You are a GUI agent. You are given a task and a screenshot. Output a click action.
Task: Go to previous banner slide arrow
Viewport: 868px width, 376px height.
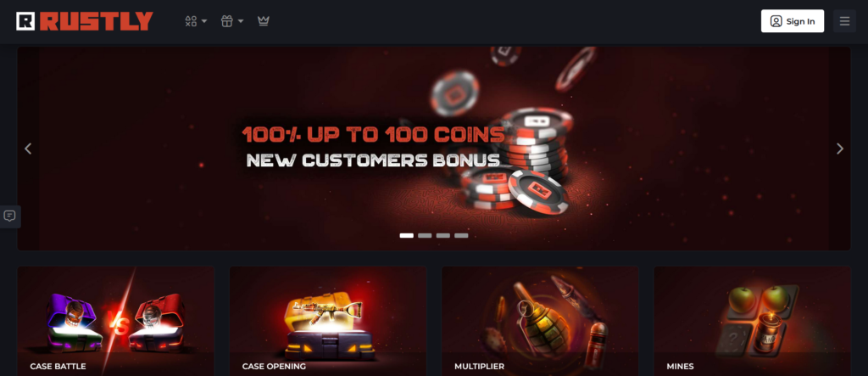pos(28,149)
